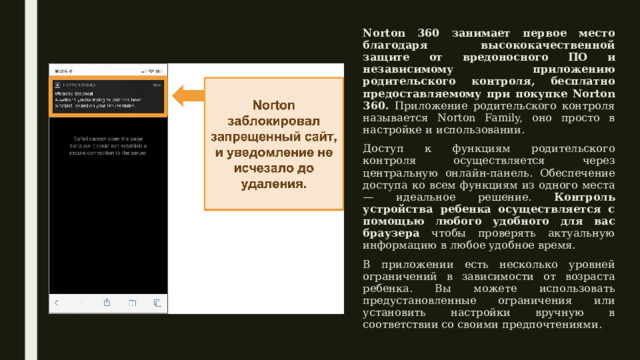Tap the Safari forward arrow icon
Screen dimensions: 640x360
(x=81, y=302)
